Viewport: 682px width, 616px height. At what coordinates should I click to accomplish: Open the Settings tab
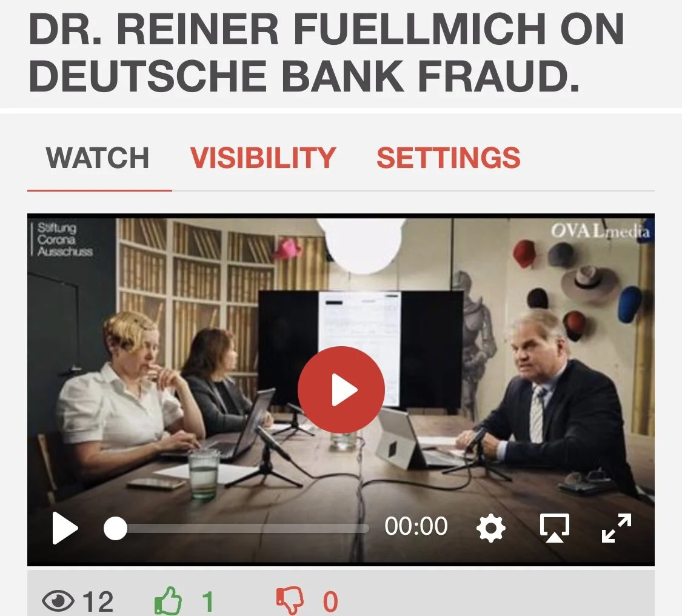(449, 158)
